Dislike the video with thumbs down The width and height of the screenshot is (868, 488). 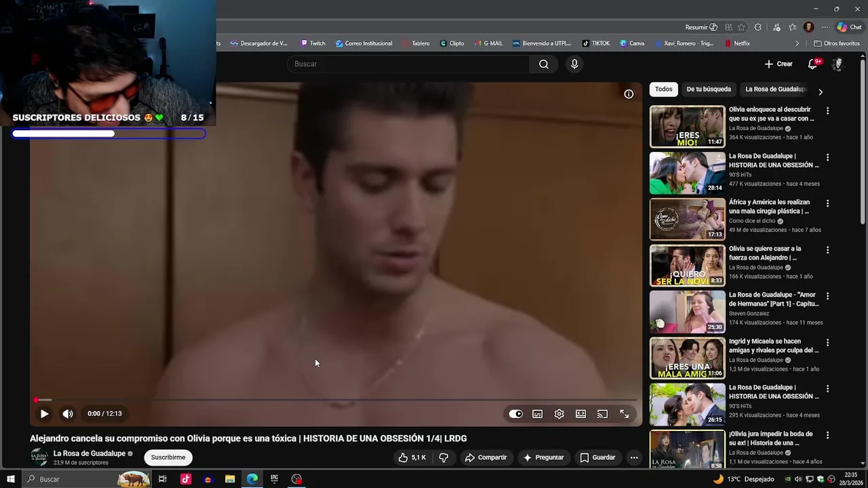click(x=443, y=457)
